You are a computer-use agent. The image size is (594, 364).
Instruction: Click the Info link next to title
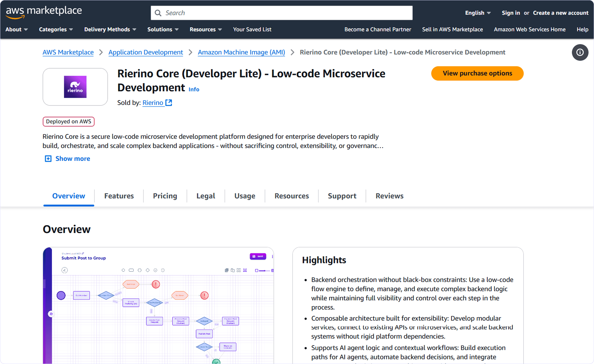(194, 89)
